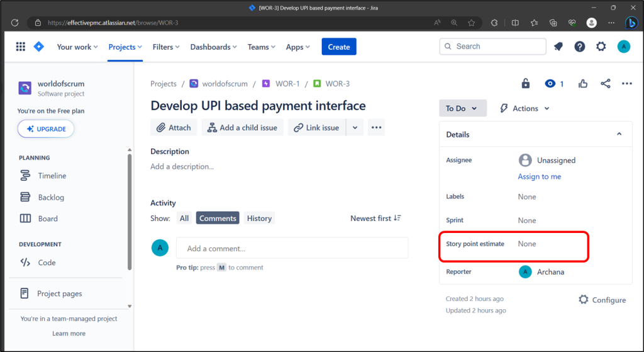
Task: Click Labels value None
Action: [x=527, y=196]
